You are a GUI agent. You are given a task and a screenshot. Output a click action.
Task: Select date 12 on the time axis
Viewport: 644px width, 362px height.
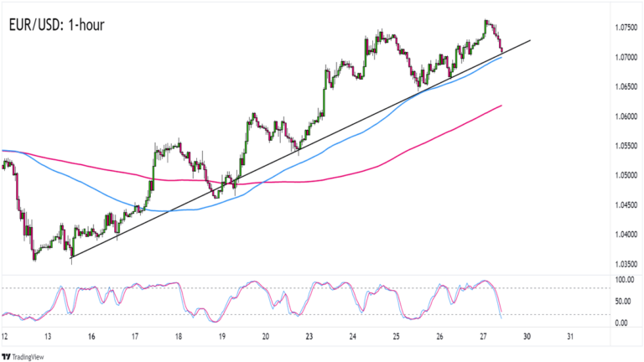[4, 337]
